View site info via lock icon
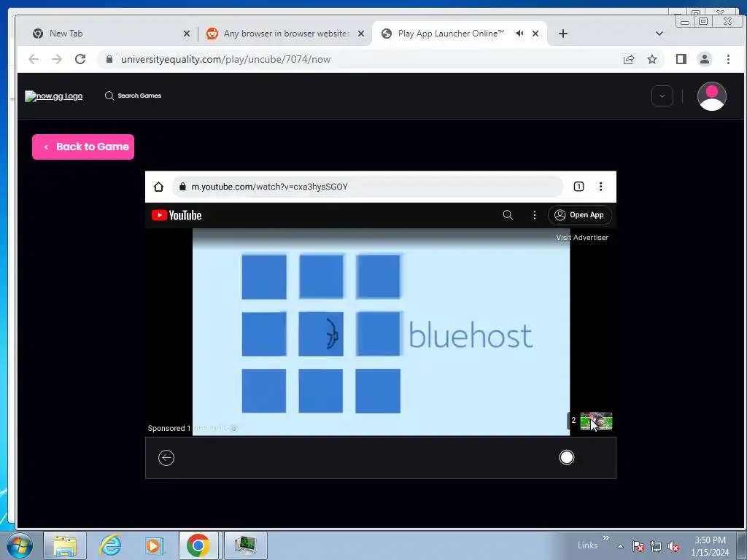 109,59
